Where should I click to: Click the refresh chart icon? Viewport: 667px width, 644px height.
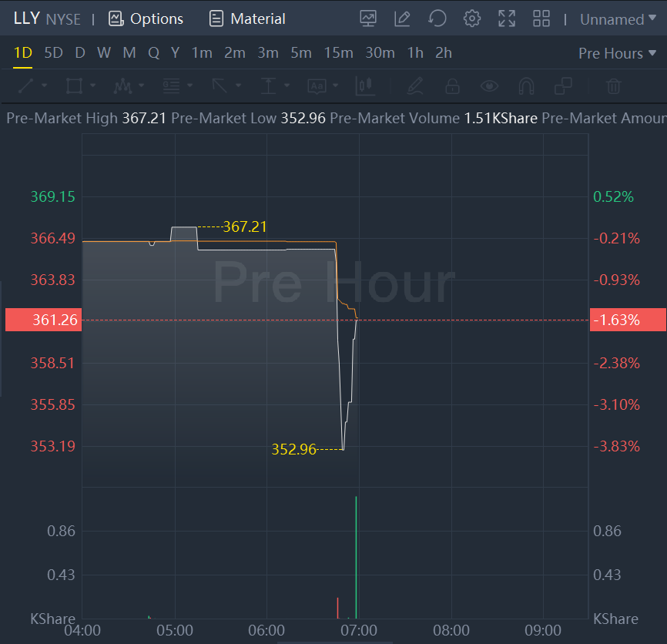437,18
